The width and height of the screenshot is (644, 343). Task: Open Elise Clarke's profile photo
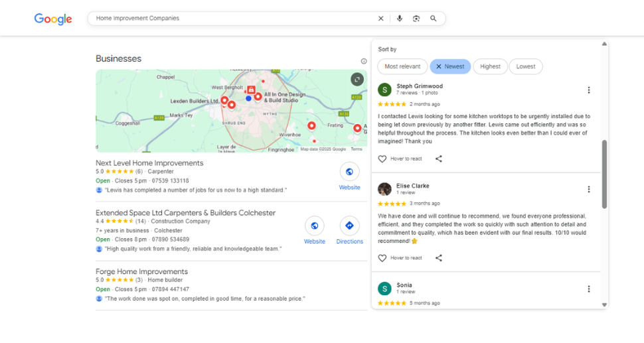click(x=385, y=189)
